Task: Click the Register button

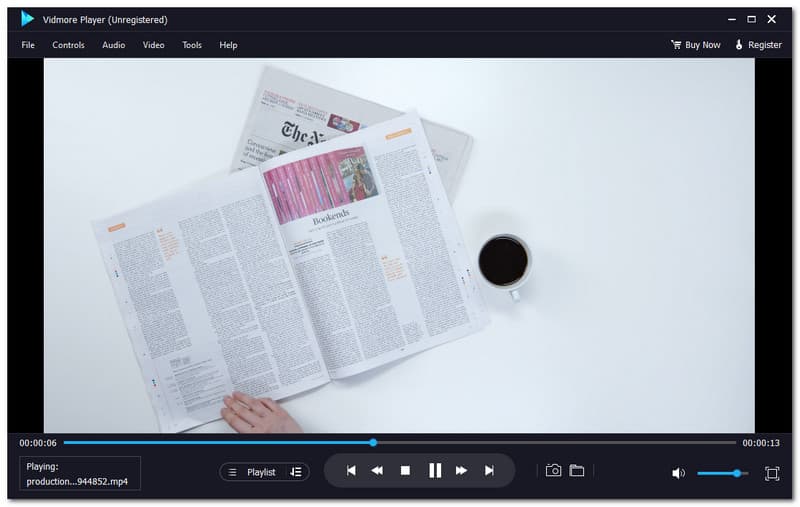Action: point(758,45)
